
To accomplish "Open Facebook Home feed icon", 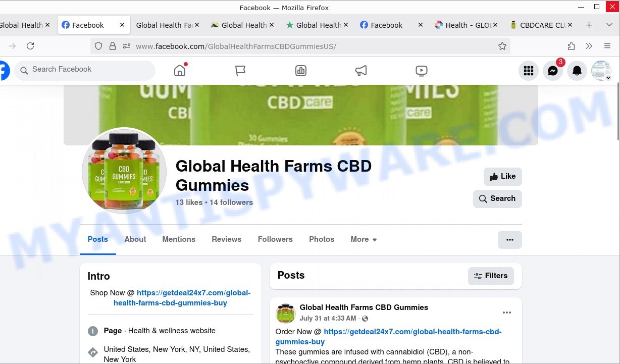I will (180, 71).
